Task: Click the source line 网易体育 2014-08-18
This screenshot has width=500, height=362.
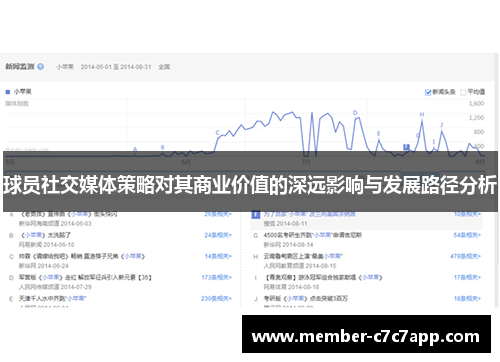Action: (x=291, y=287)
